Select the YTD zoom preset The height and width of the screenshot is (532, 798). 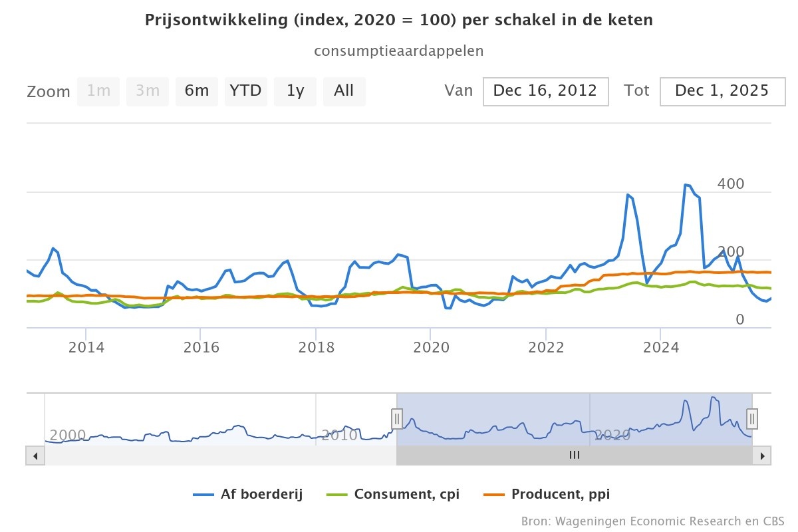click(x=245, y=91)
